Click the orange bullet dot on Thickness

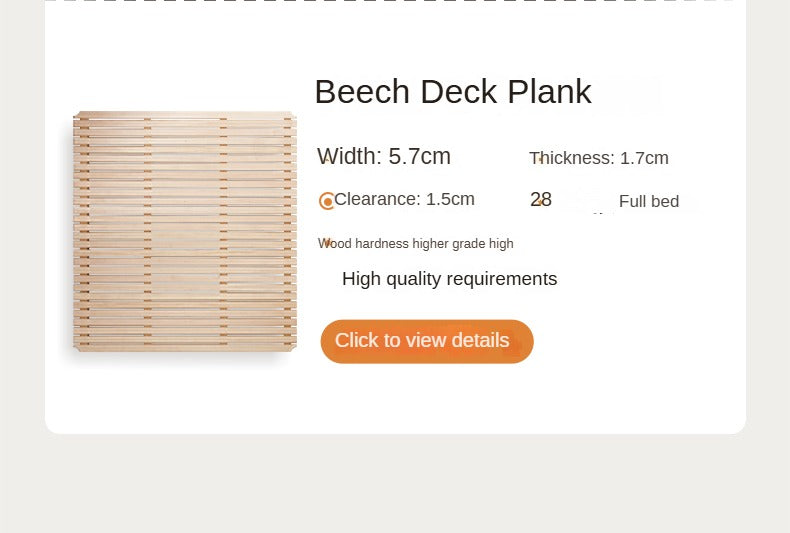tap(541, 160)
